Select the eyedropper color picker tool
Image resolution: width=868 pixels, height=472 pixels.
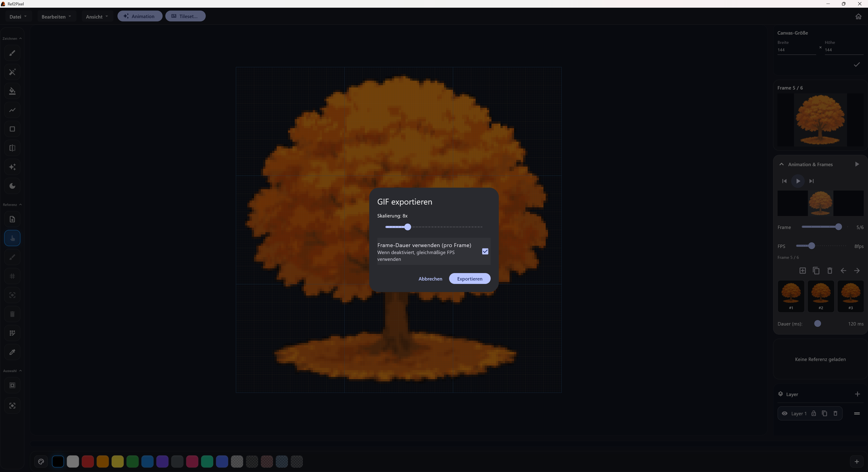click(12, 352)
